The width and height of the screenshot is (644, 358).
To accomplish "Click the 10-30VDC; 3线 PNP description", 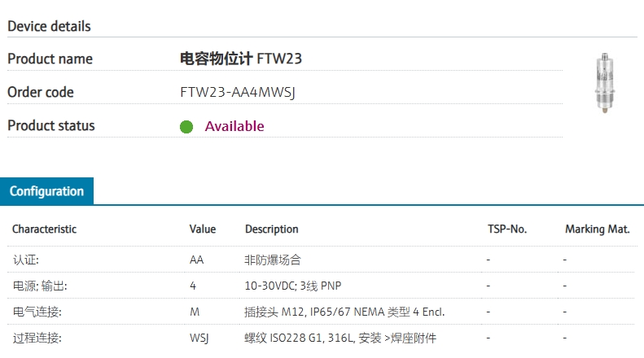I will (293, 286).
